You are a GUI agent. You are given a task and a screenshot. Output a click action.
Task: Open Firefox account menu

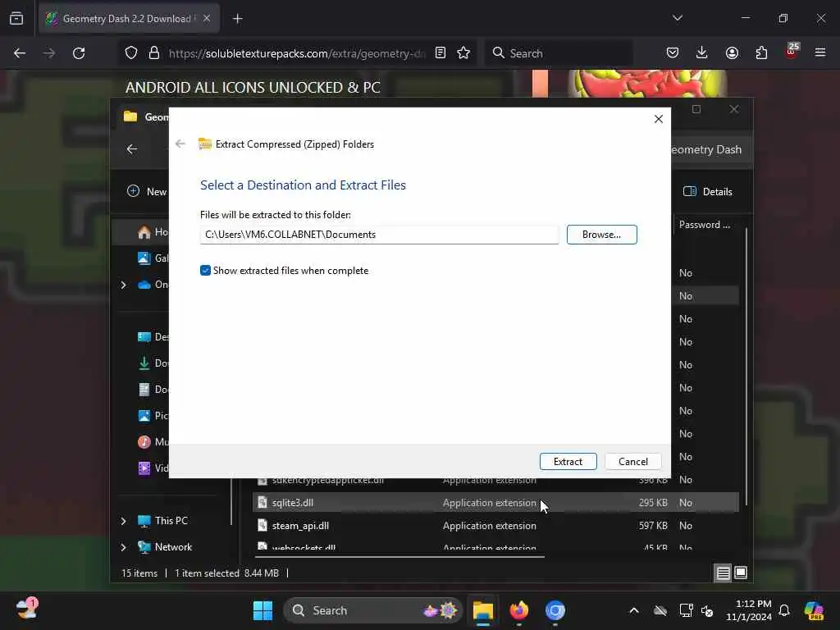point(732,53)
